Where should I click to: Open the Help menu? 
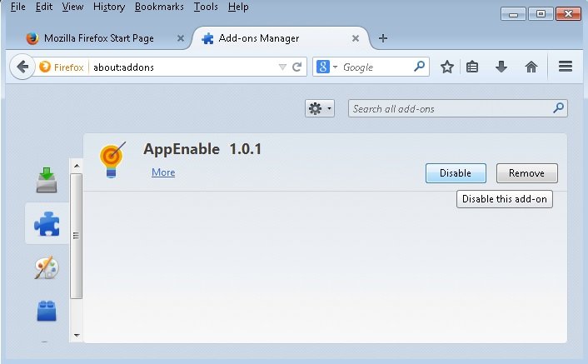pyautogui.click(x=238, y=7)
